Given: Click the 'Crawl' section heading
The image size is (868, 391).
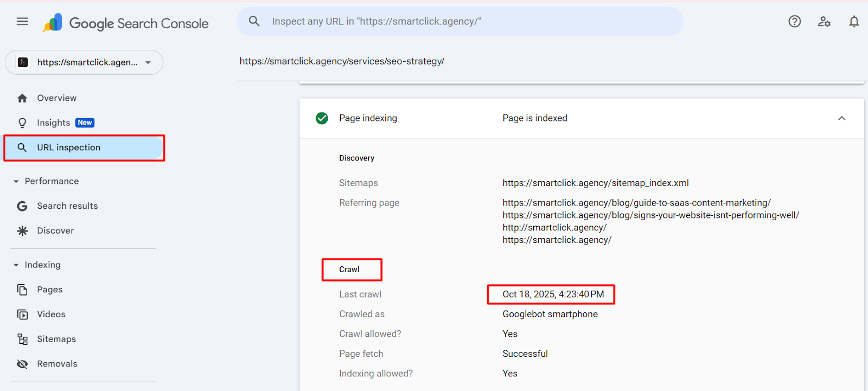Looking at the screenshot, I should [x=349, y=270].
